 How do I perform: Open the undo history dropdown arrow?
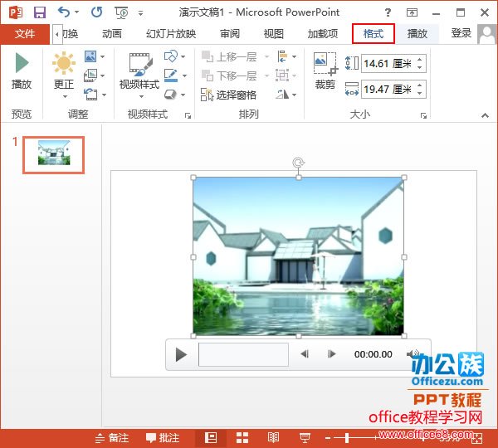tap(77, 12)
